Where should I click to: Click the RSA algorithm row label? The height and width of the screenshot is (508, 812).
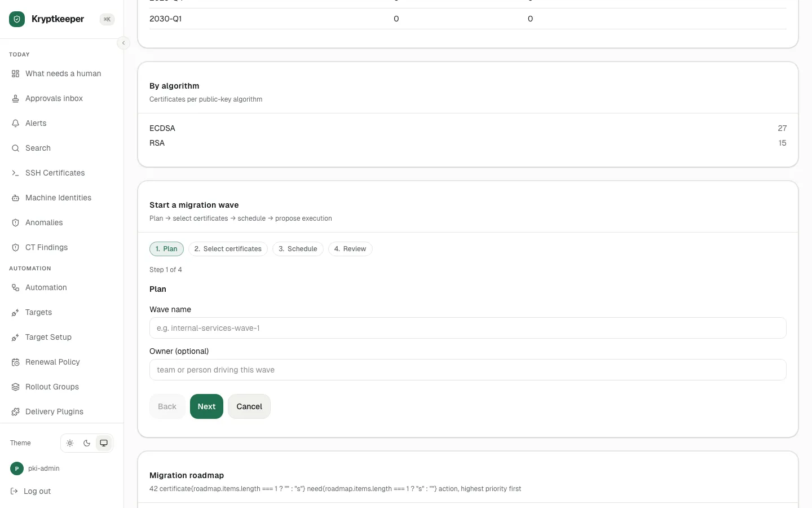coord(157,143)
